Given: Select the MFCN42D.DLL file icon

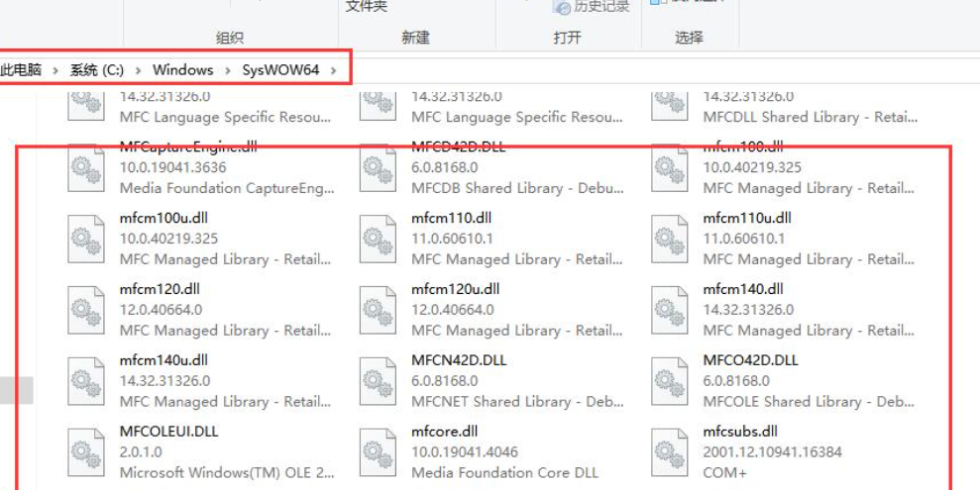Looking at the screenshot, I should pos(378,381).
